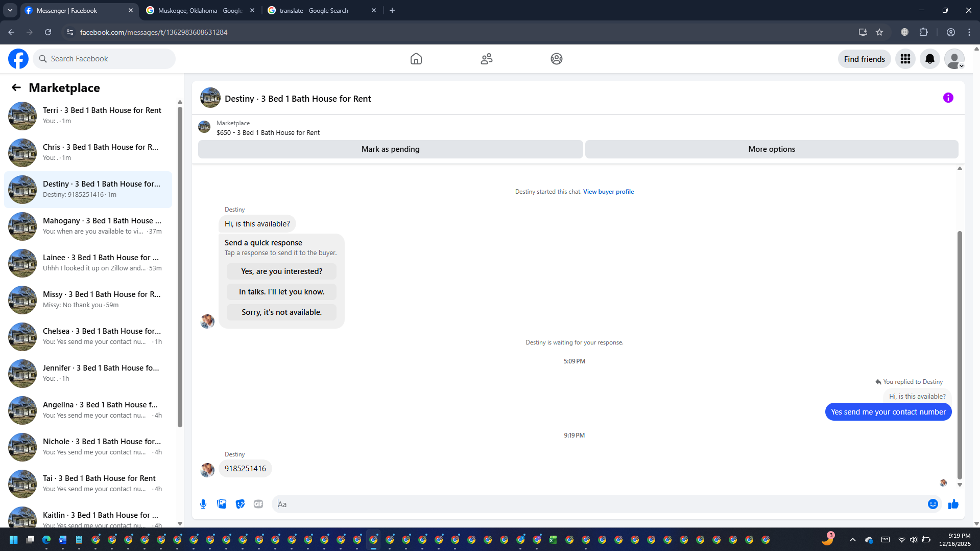The width and height of the screenshot is (980, 551).
Task: Open More options for the listing
Action: [772, 149]
